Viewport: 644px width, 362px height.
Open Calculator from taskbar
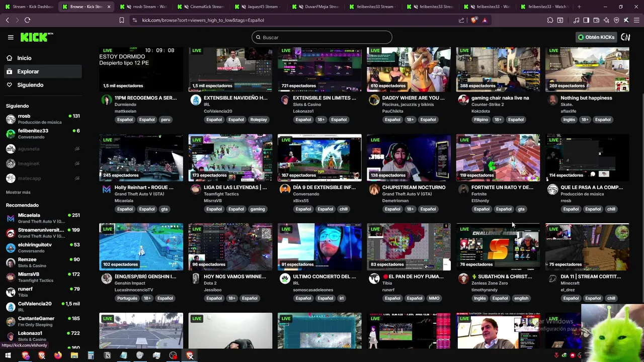(91, 355)
